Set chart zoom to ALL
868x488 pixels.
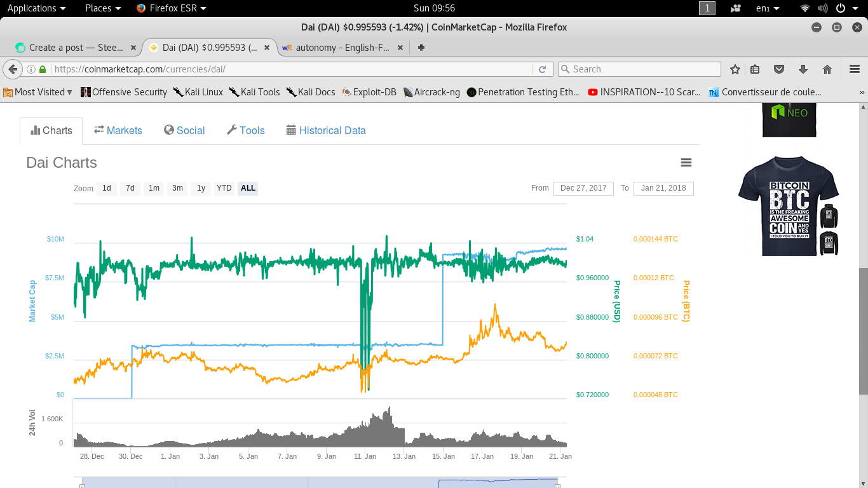click(248, 188)
